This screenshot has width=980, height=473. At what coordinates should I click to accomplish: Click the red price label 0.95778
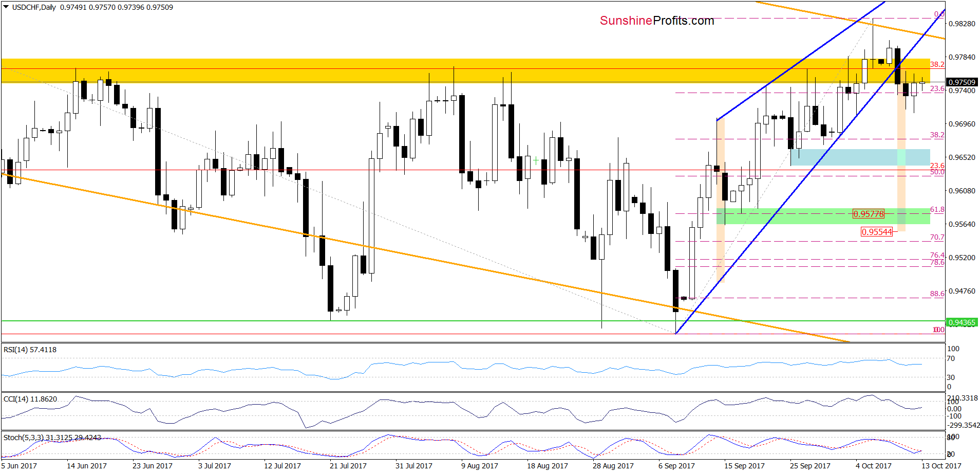point(869,214)
